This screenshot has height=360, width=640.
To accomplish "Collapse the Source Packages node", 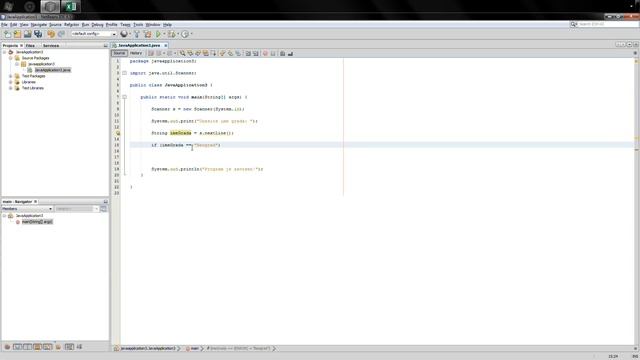I will point(11,58).
